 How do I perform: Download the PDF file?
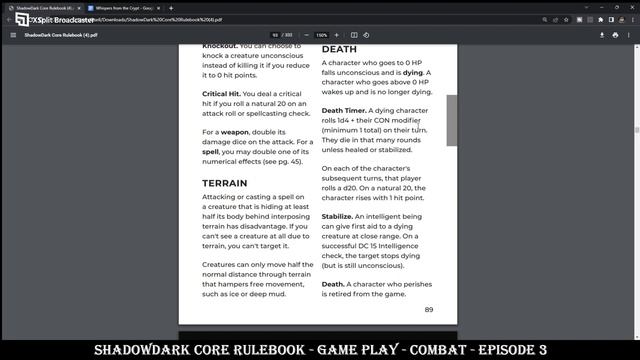(x=602, y=35)
